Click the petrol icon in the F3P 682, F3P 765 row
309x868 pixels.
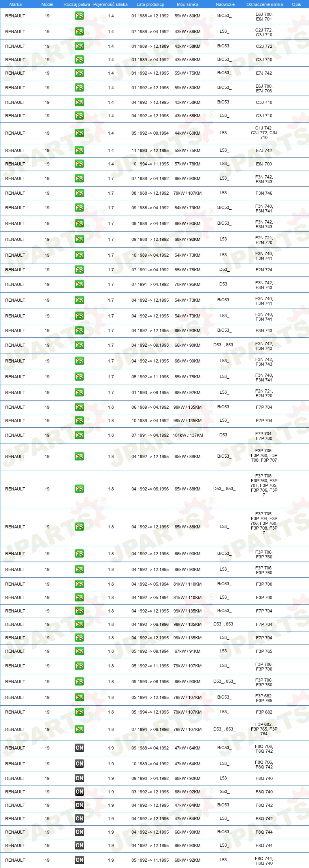click(79, 697)
